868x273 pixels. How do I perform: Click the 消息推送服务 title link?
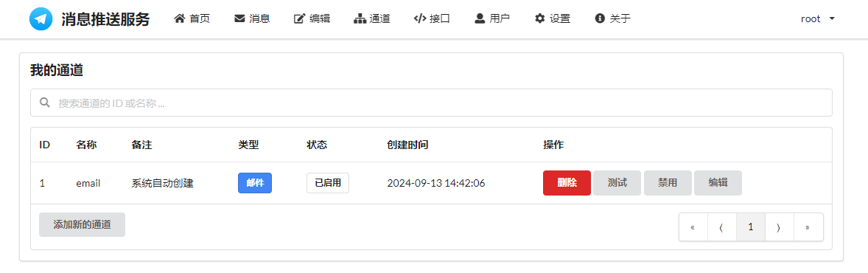pyautogui.click(x=105, y=19)
